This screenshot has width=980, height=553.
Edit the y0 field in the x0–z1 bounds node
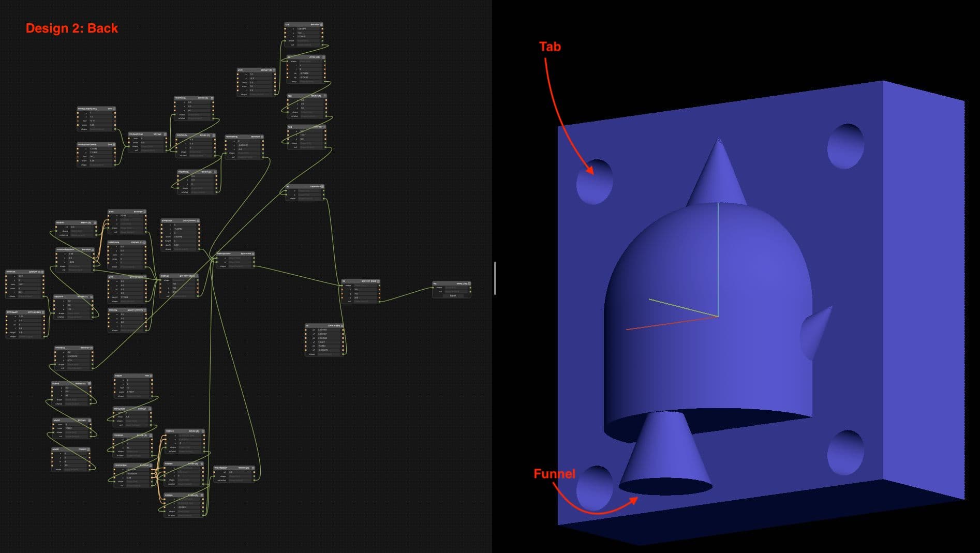point(329,338)
